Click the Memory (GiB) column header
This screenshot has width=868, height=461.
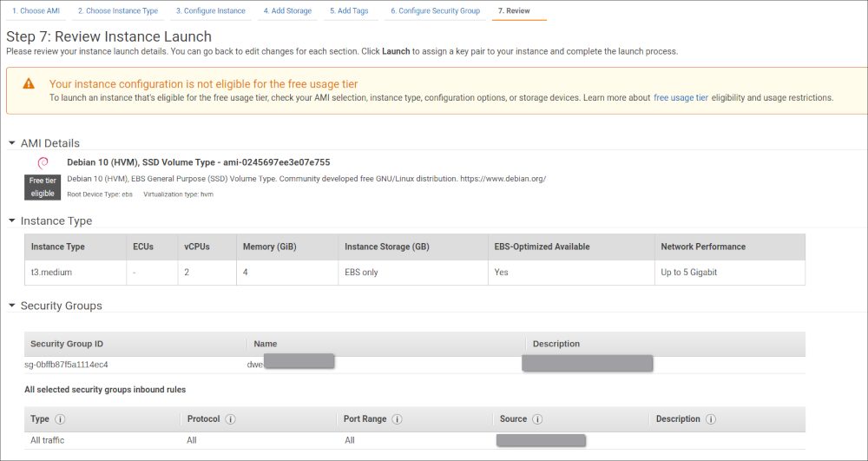pyautogui.click(x=287, y=247)
